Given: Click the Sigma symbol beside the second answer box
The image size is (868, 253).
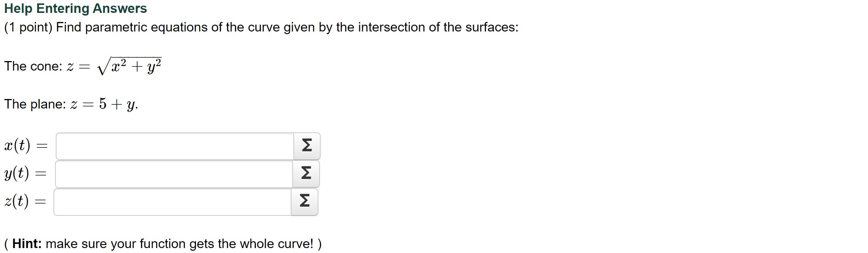Looking at the screenshot, I should [x=306, y=174].
